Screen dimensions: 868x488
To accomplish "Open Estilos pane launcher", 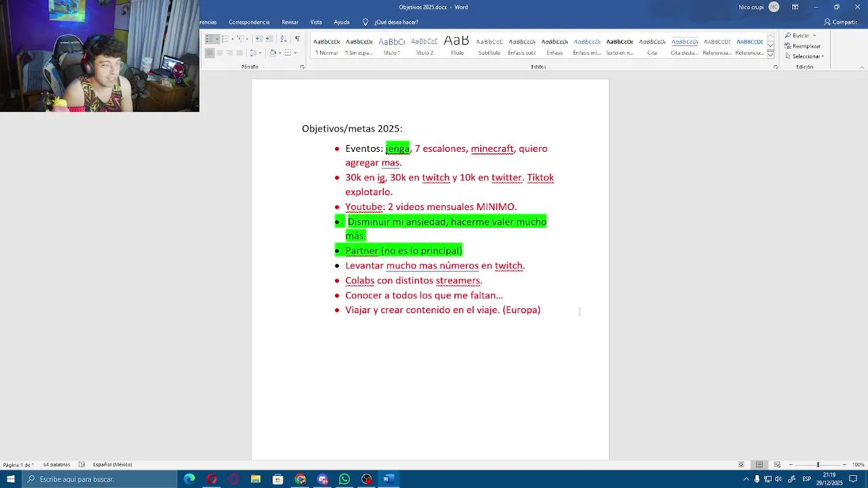I will point(775,67).
